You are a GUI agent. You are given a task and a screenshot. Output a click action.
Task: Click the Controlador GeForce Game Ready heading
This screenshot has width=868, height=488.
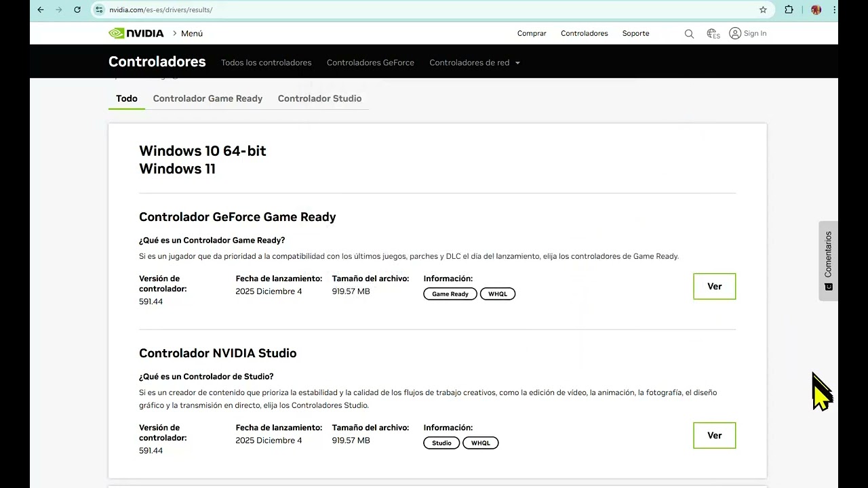(x=237, y=217)
